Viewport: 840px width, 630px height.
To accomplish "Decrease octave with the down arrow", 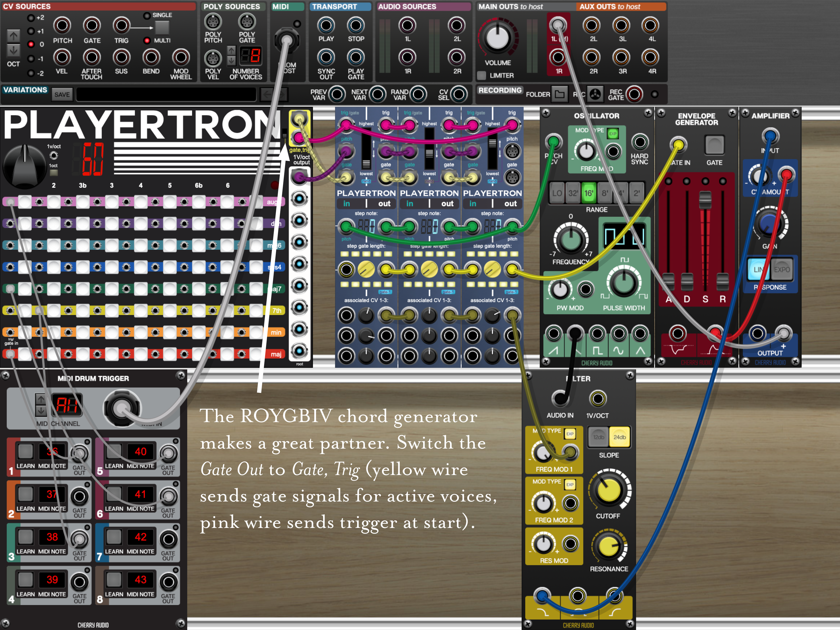I will (13, 50).
